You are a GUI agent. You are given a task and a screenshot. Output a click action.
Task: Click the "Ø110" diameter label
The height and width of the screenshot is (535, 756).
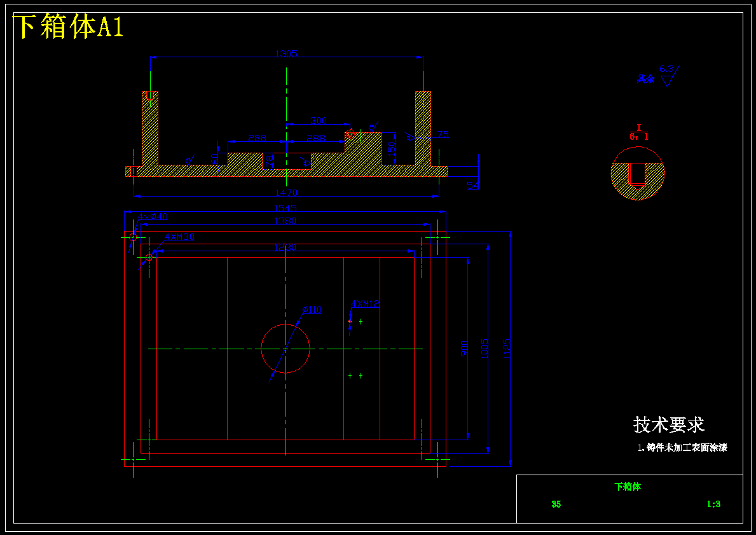pos(312,310)
